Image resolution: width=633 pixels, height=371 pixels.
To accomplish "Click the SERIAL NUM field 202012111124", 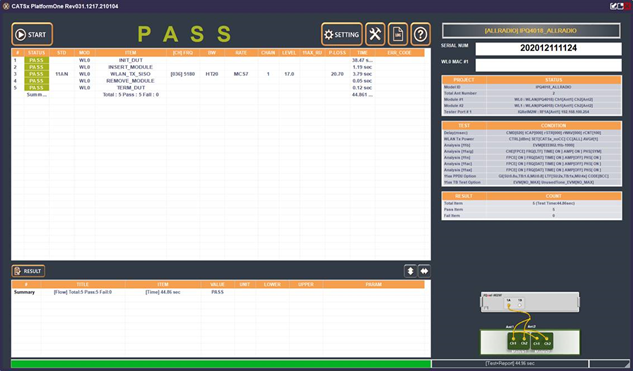I will pos(548,48).
